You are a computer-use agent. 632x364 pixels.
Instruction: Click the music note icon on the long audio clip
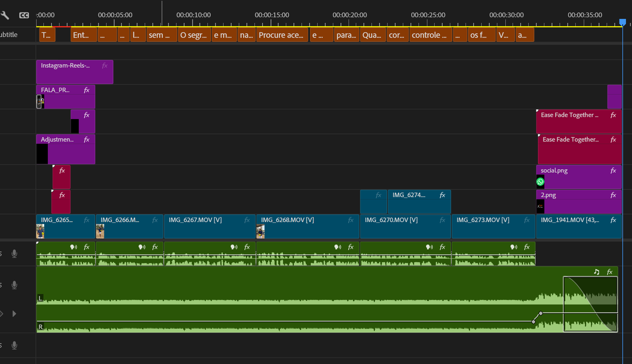click(597, 272)
